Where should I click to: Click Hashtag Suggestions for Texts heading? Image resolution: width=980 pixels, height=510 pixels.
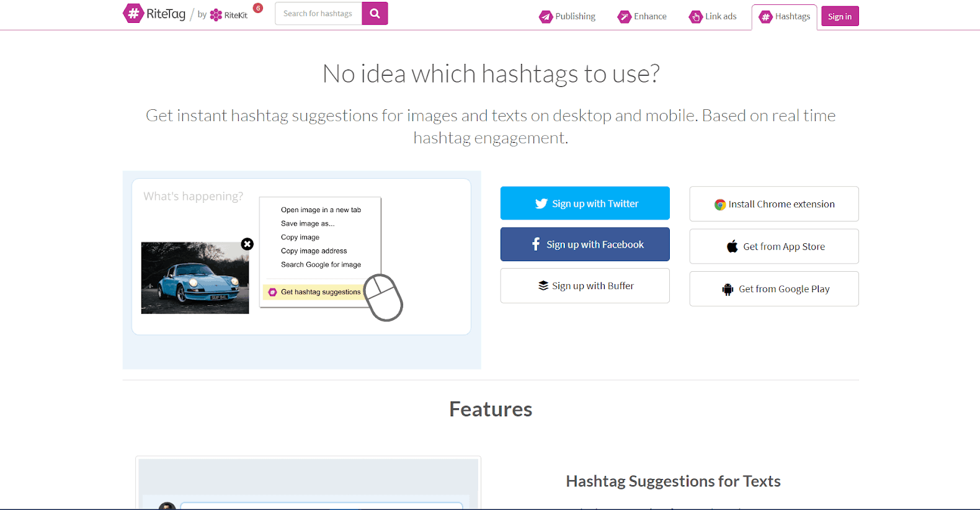[673, 481]
